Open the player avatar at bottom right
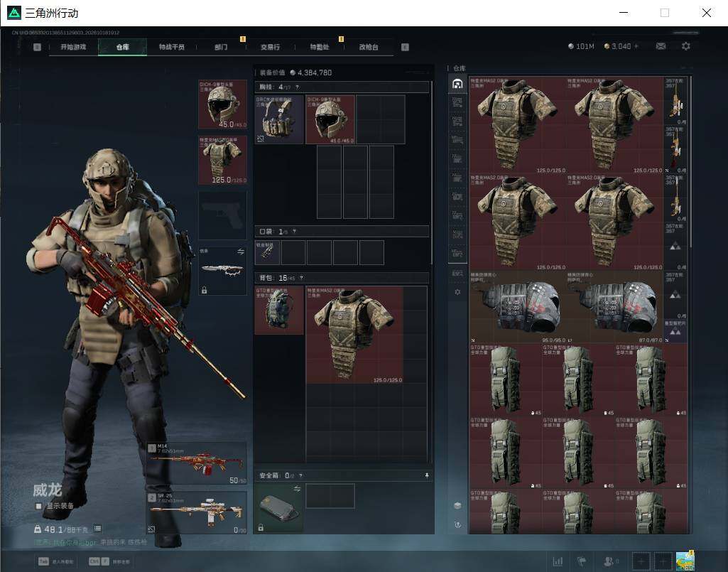 pos(685,561)
